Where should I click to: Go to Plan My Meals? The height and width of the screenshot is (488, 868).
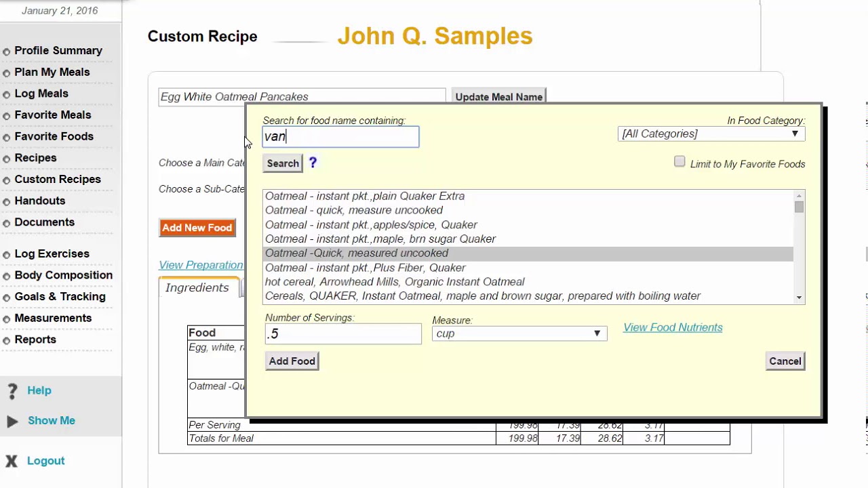coord(52,72)
